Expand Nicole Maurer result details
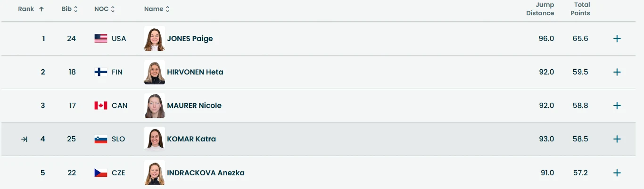644x189 pixels. point(617,106)
